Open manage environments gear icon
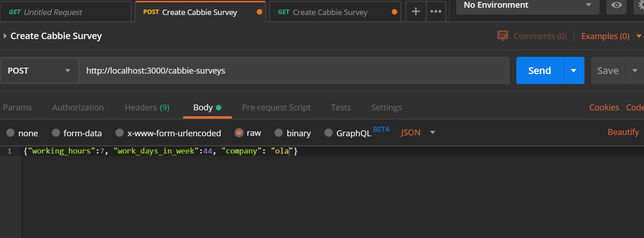The image size is (644, 238). pyautogui.click(x=640, y=5)
